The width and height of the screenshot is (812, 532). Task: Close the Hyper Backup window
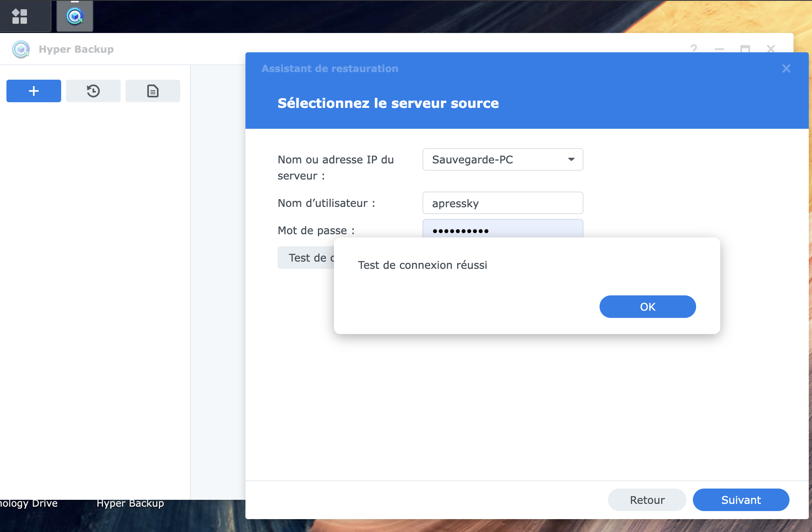click(771, 49)
